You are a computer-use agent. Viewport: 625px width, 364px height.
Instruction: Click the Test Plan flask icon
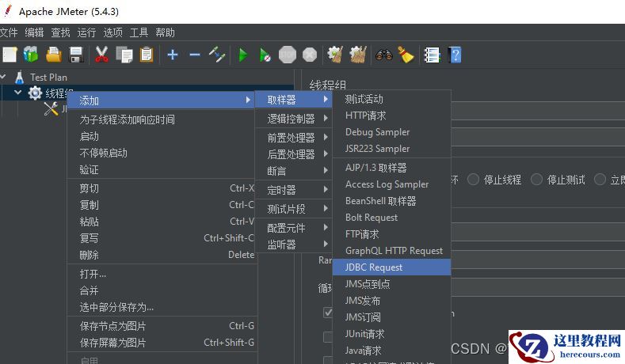19,77
